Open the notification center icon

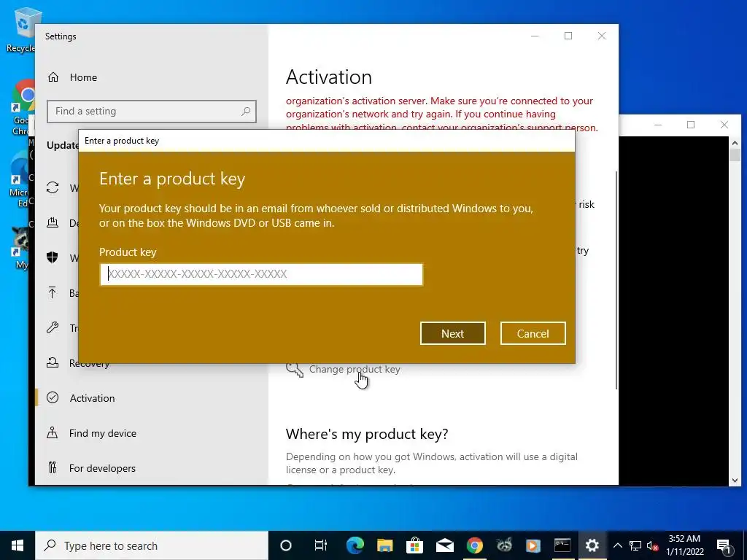pyautogui.click(x=723, y=545)
